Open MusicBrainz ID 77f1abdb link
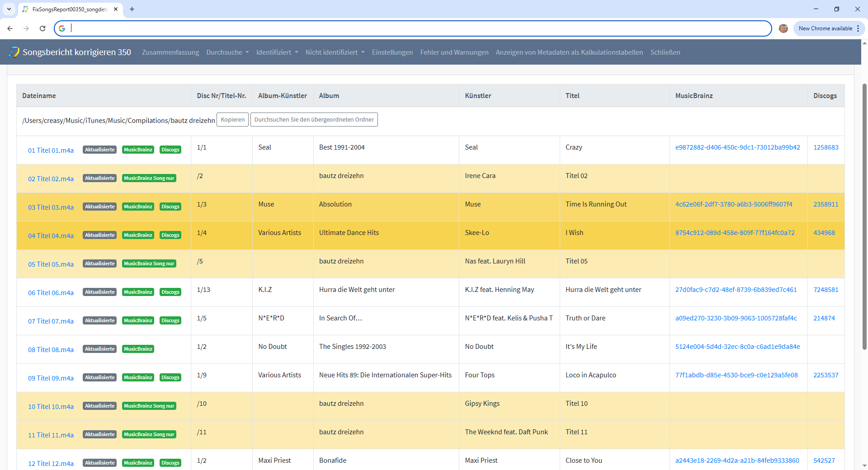Viewport: 868px width, 470px height. (x=736, y=375)
